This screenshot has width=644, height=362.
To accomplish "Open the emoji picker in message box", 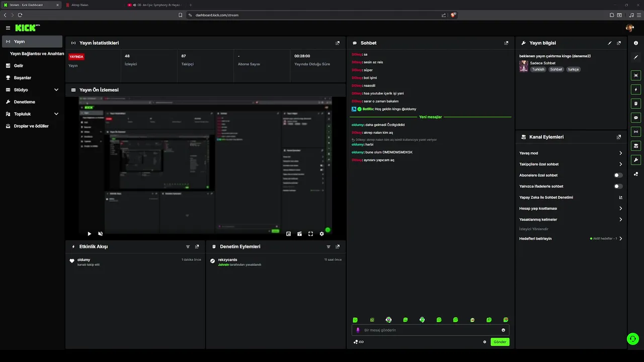I will pyautogui.click(x=503, y=330).
